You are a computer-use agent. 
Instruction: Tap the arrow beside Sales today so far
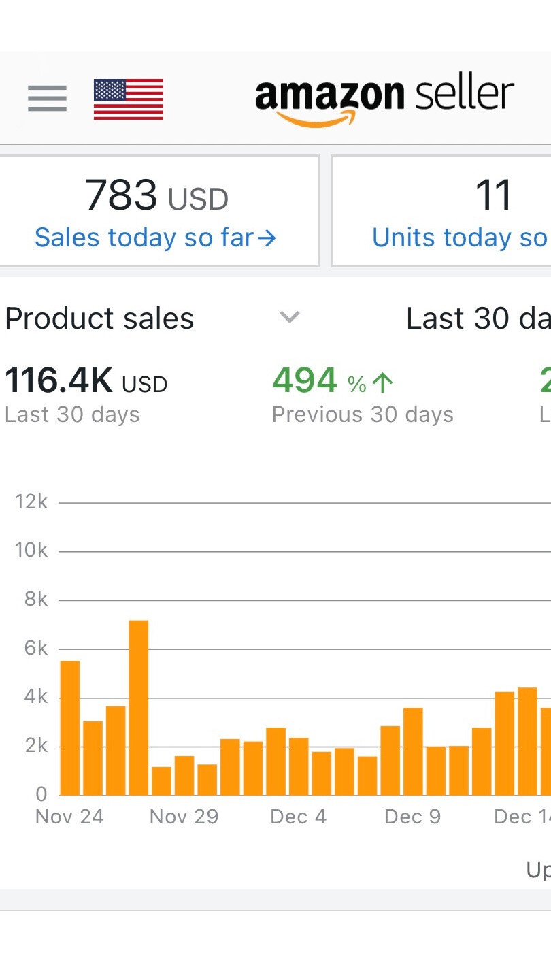(267, 238)
